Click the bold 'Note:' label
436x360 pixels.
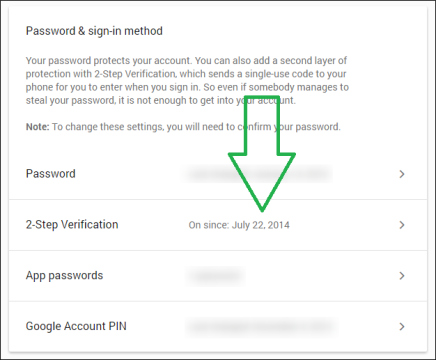coord(37,127)
